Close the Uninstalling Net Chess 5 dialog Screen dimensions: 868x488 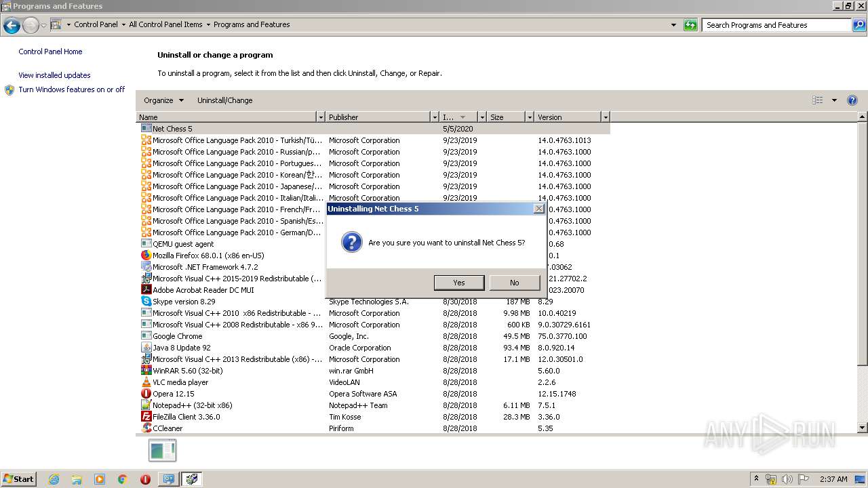coord(538,209)
